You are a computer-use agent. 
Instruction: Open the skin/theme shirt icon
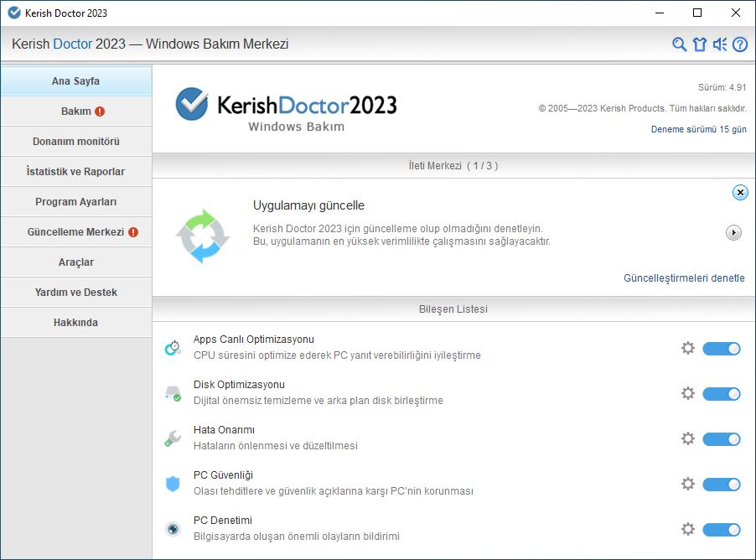[700, 44]
